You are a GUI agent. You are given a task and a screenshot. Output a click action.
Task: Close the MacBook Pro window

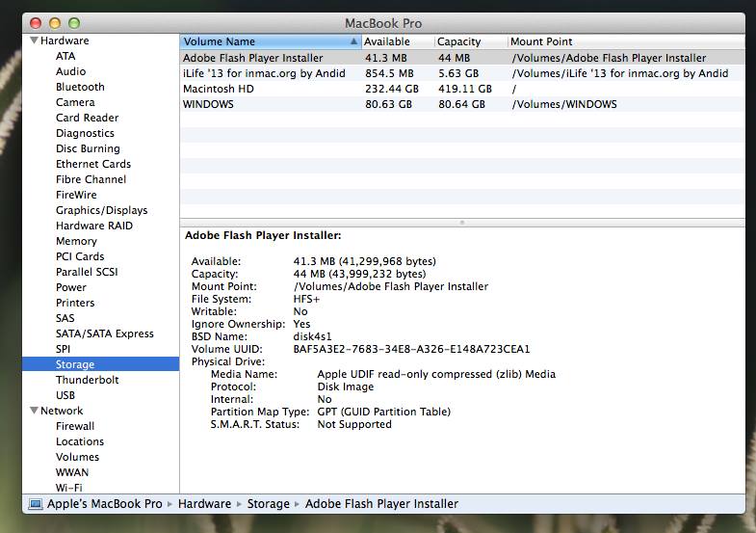point(36,23)
